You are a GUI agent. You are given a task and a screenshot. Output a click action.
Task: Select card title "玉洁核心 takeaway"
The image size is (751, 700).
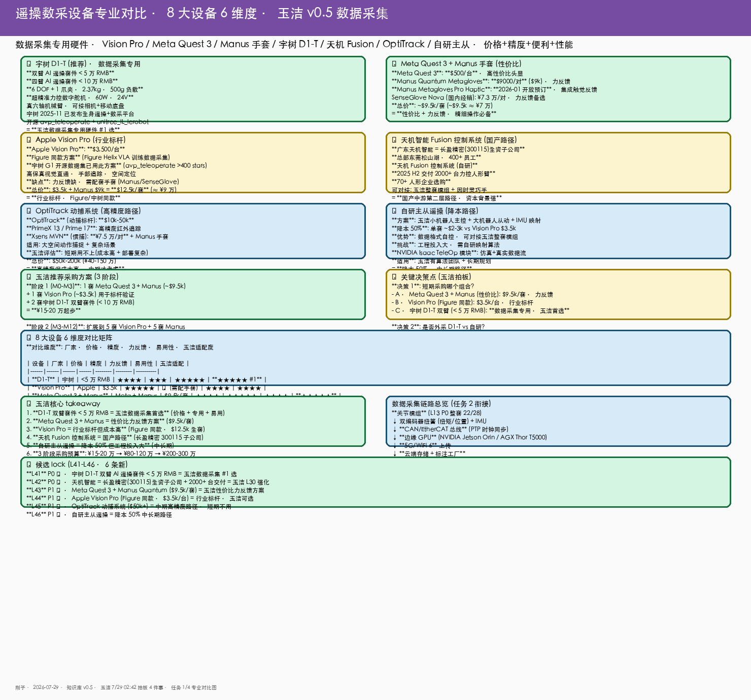tap(68, 404)
